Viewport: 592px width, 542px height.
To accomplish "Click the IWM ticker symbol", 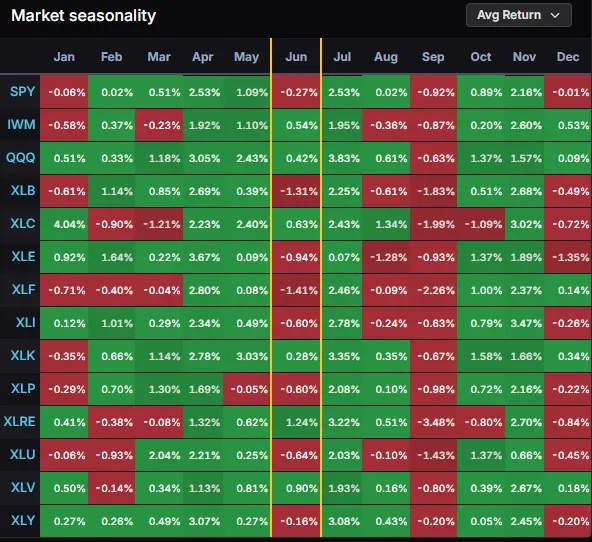I will (21, 124).
